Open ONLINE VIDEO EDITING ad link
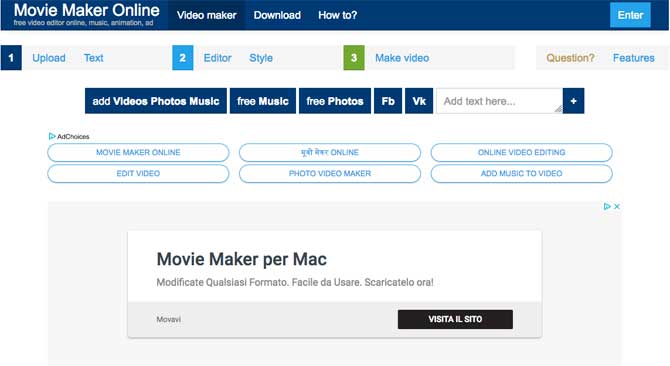Viewport: 670px width, 366px height. pyautogui.click(x=521, y=152)
